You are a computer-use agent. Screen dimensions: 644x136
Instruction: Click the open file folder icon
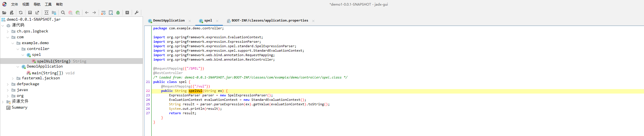tap(4, 13)
